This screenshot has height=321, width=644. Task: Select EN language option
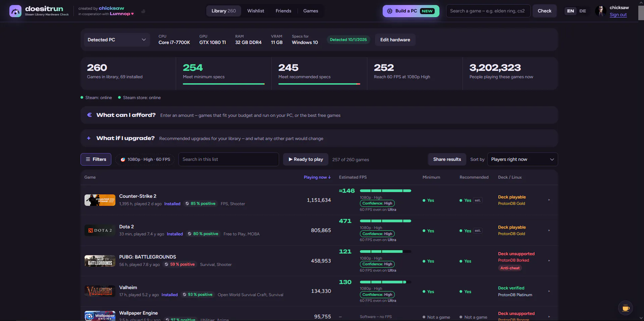tap(570, 11)
